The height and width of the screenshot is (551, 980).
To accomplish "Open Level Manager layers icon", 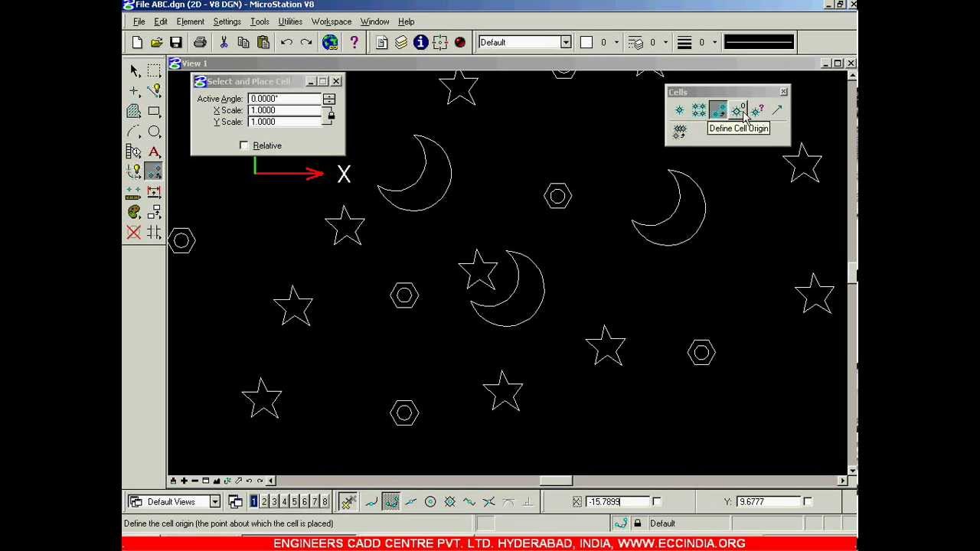I will pos(401,42).
